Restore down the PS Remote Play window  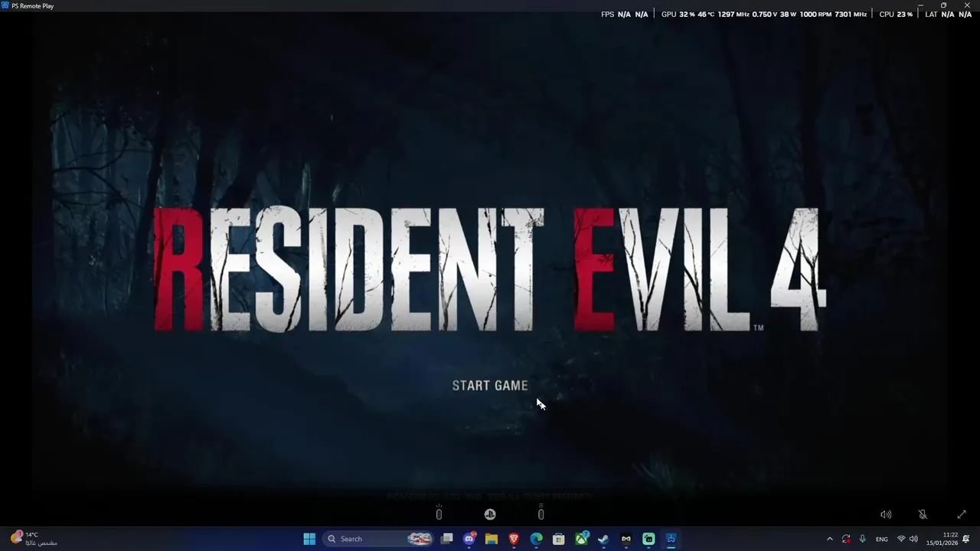click(x=943, y=5)
